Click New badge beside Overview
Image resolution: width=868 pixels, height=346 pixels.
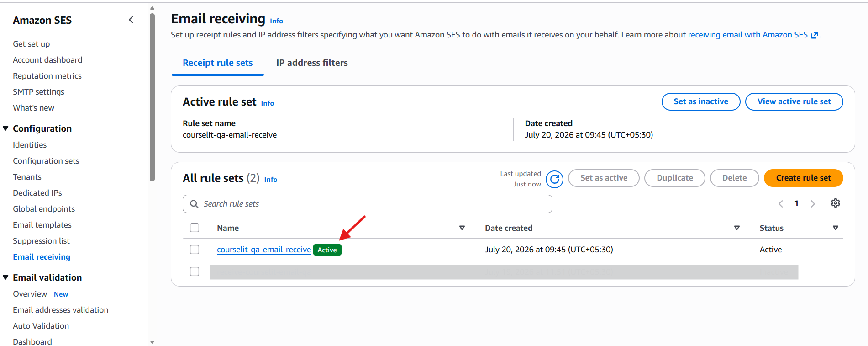click(61, 294)
